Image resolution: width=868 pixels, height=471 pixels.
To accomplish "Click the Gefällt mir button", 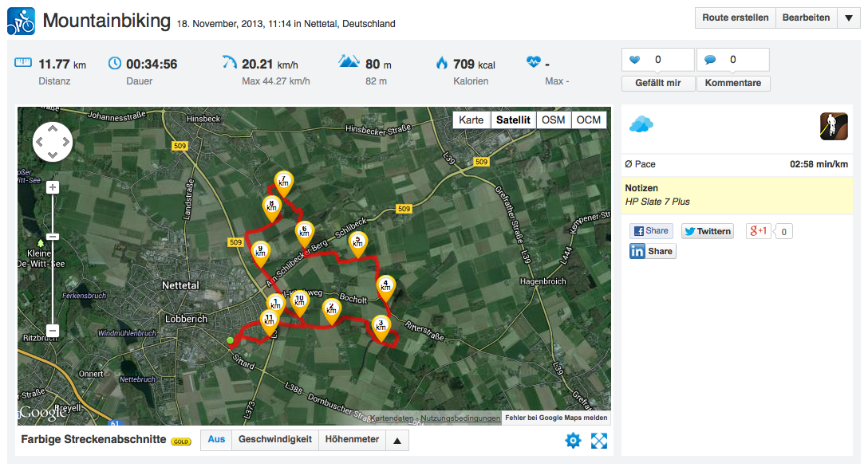I will [x=657, y=83].
